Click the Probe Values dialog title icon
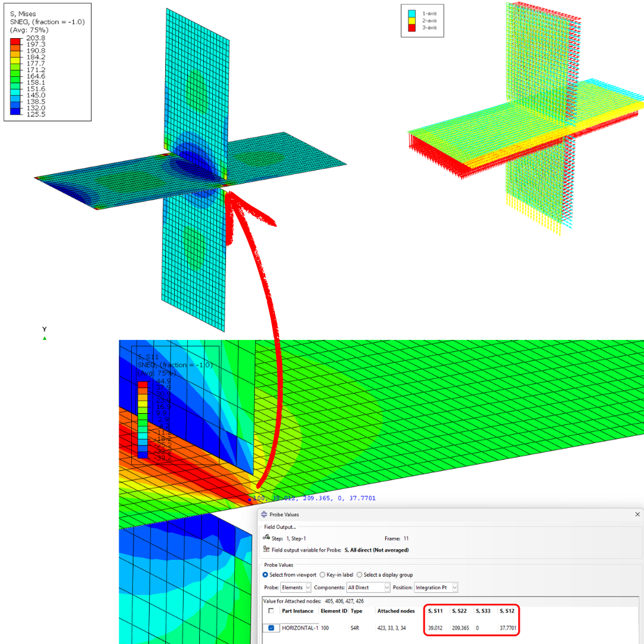644x644 pixels. (x=264, y=514)
